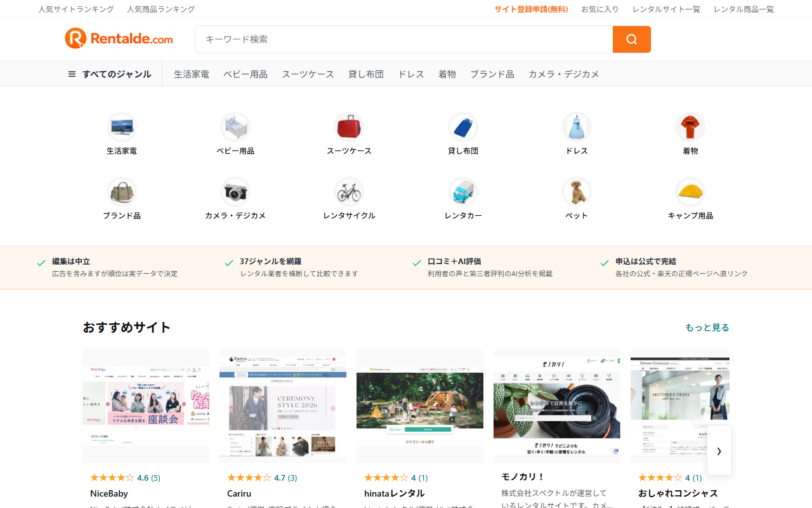
Task: Click the 申込は公式で完結 heading
Action: tap(646, 262)
